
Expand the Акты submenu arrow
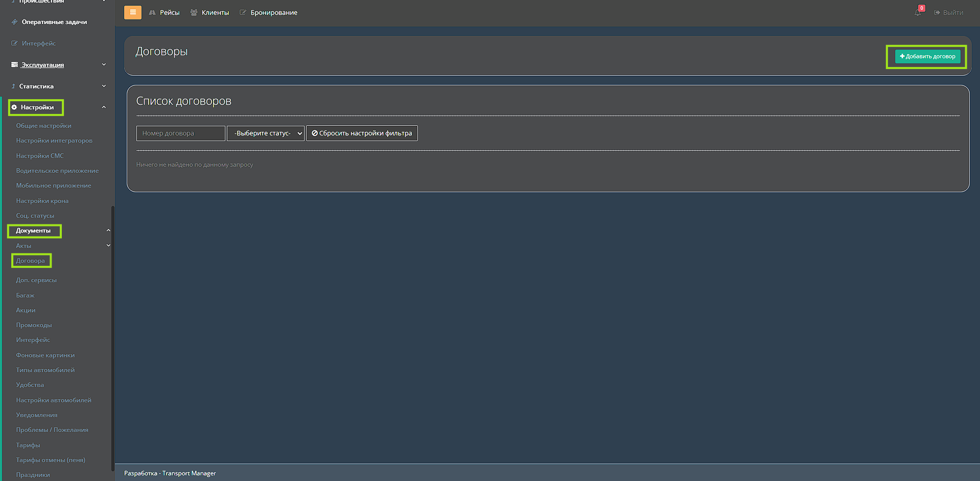(x=108, y=245)
